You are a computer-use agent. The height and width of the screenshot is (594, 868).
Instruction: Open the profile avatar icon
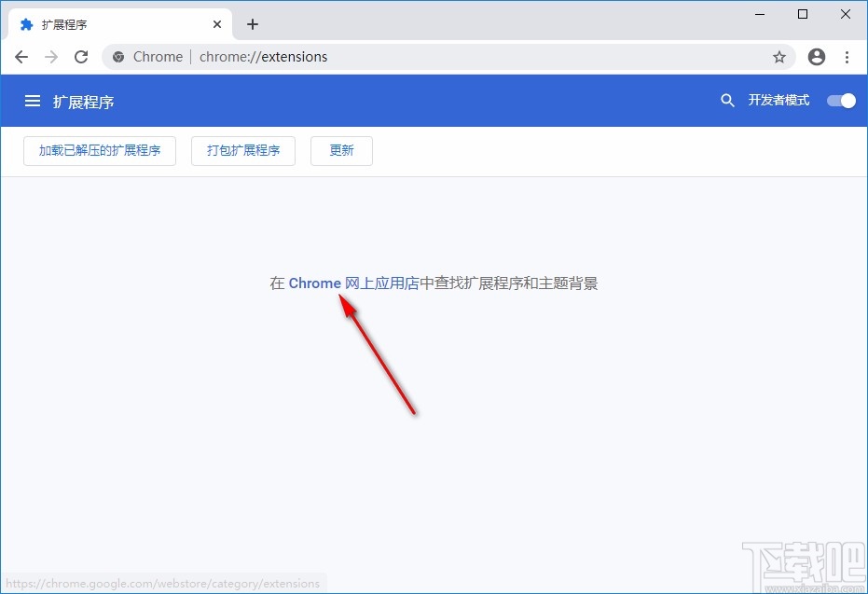(x=816, y=57)
